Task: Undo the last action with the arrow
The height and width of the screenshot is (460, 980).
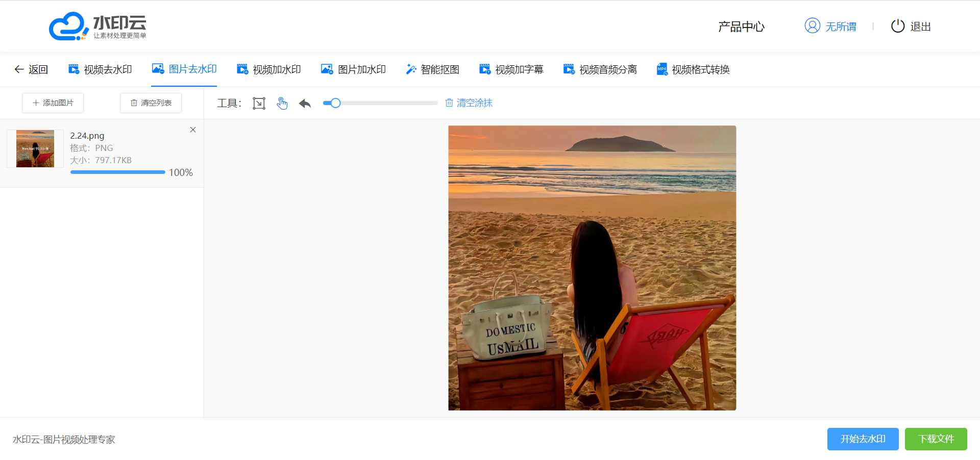Action: [x=305, y=104]
